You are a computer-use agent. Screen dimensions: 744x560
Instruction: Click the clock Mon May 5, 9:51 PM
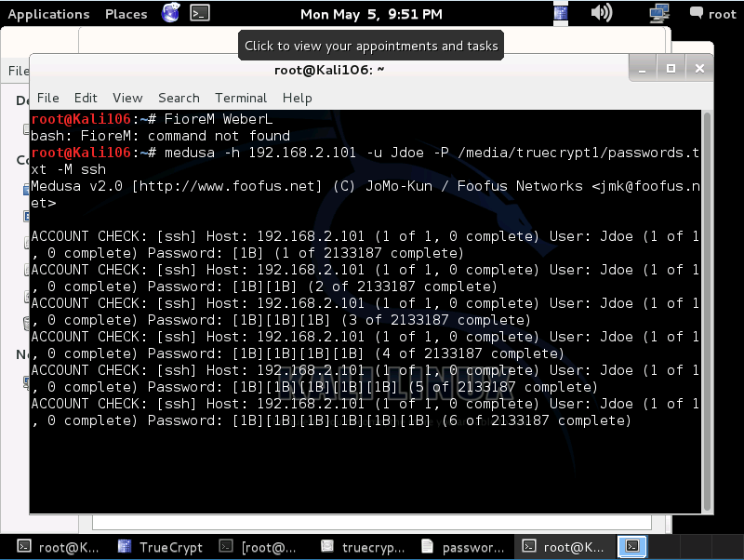point(371,14)
